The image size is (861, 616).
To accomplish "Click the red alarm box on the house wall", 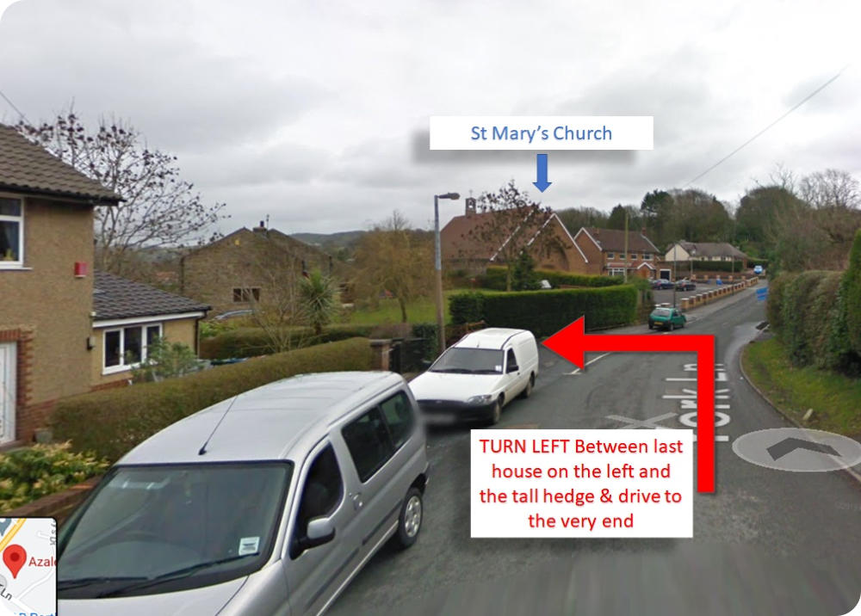I will [80, 268].
